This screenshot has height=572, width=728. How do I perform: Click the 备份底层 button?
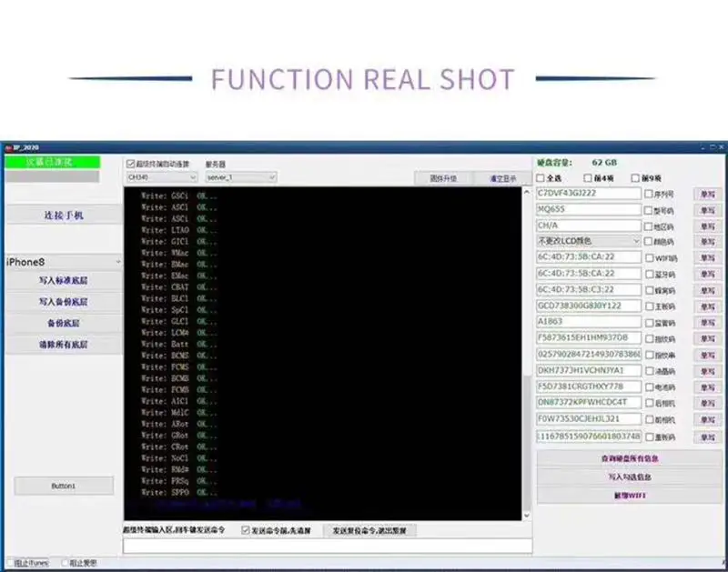(x=64, y=324)
